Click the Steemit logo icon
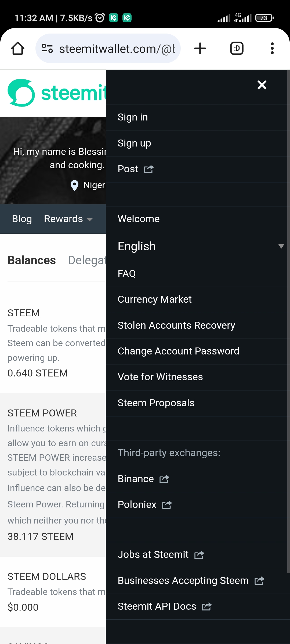Screen dimensions: 290x644 [x=21, y=93]
